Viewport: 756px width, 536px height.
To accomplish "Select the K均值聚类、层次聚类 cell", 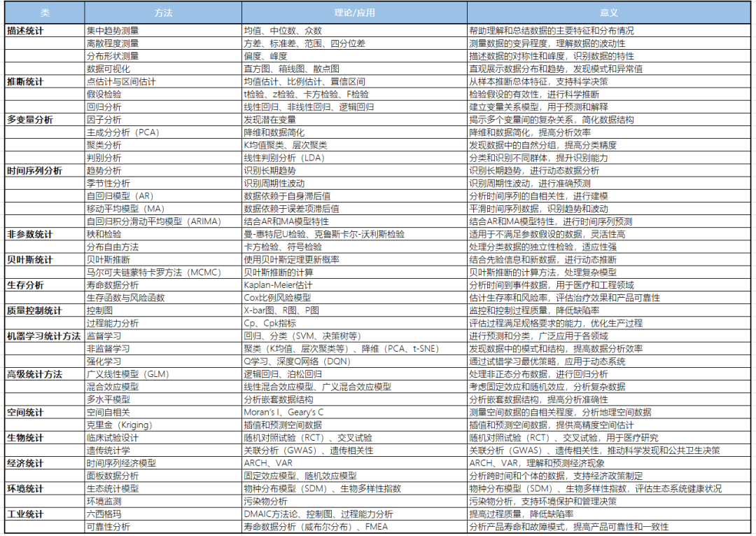I will tap(354, 145).
